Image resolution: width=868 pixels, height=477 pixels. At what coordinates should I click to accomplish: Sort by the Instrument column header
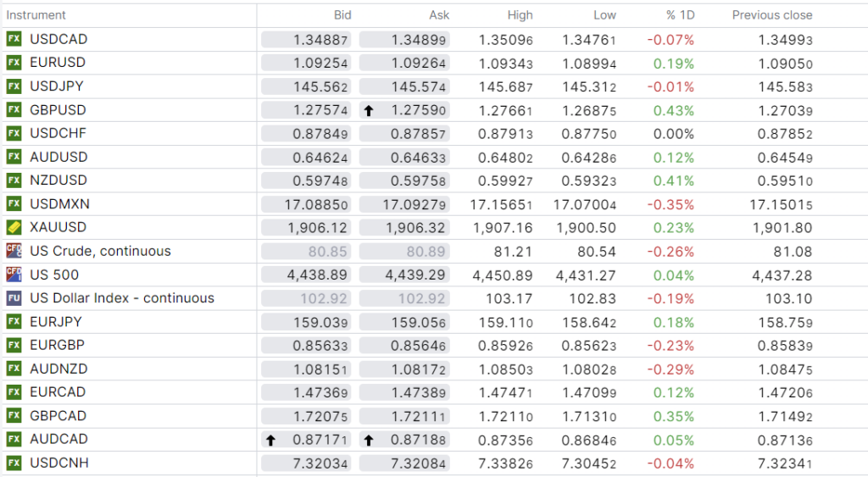36,15
